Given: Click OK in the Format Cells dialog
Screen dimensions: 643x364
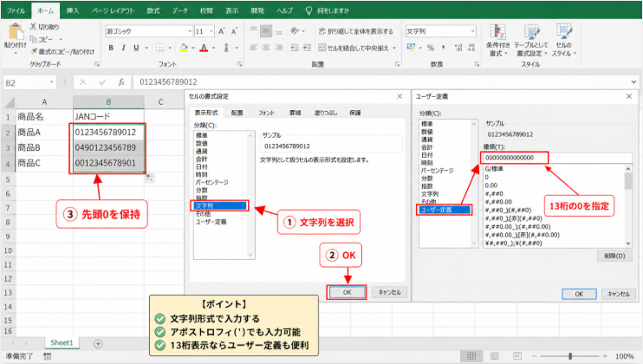Looking at the screenshot, I should coord(347,292).
